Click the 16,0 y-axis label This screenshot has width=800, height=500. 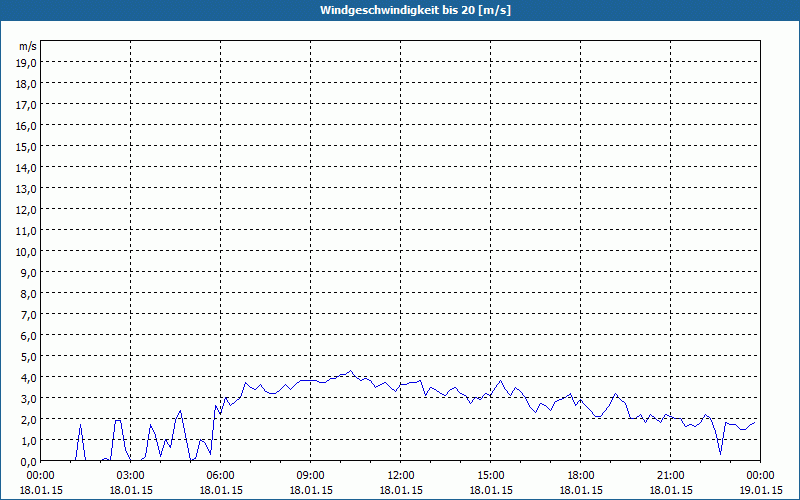point(26,126)
